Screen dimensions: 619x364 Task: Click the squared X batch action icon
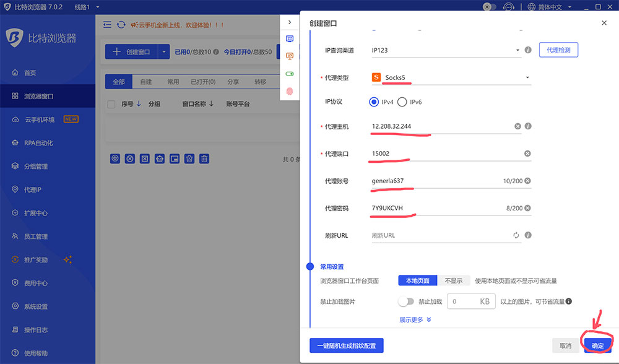click(x=145, y=158)
